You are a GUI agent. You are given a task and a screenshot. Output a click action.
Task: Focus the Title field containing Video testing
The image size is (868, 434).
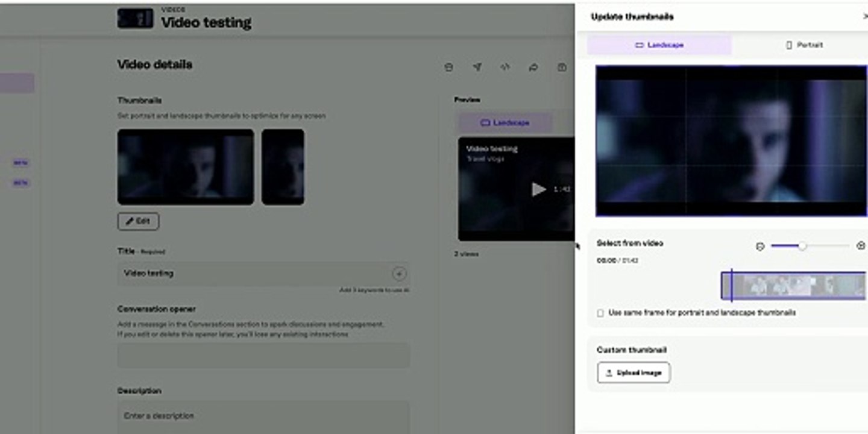tap(263, 274)
